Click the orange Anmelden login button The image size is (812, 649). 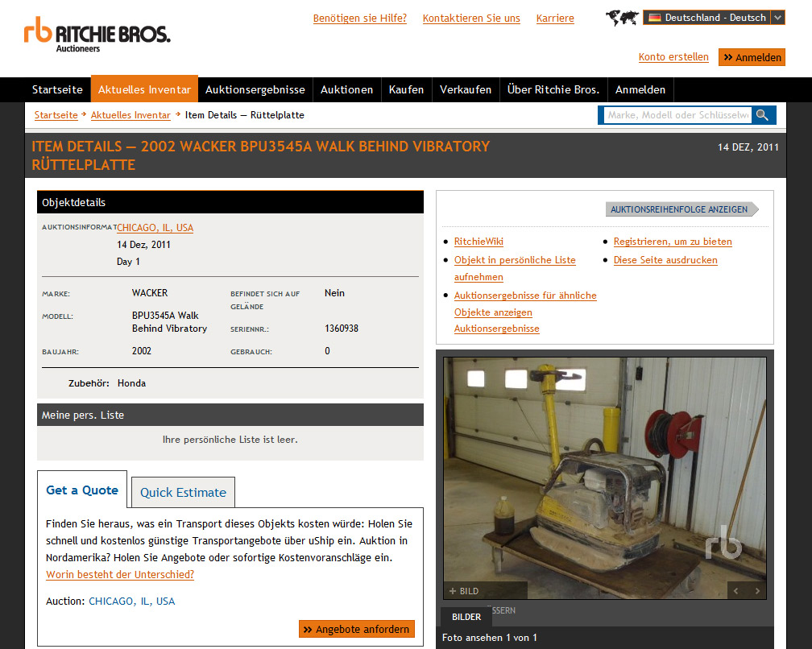pos(752,57)
